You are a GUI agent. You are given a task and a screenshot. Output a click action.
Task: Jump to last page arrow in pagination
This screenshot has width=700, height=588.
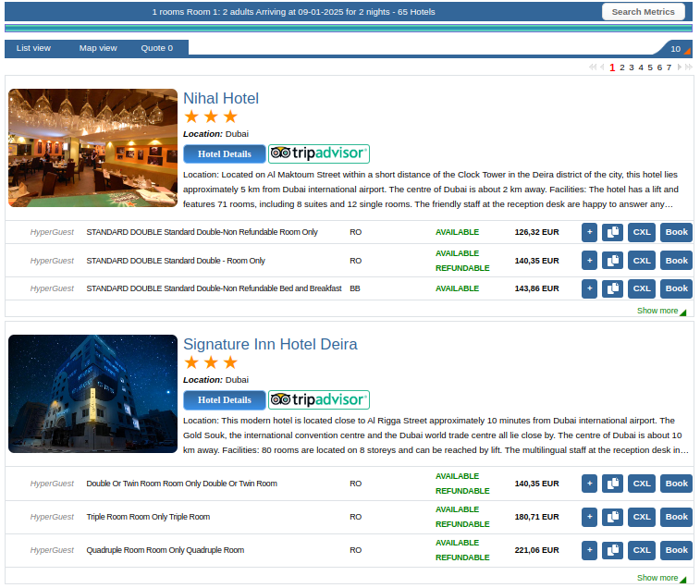(x=689, y=67)
